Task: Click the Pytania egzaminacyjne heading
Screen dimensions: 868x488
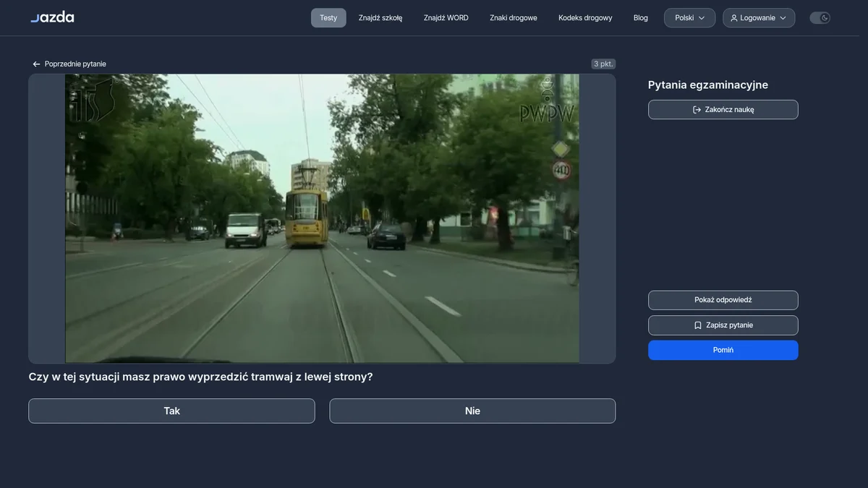Action: point(708,85)
